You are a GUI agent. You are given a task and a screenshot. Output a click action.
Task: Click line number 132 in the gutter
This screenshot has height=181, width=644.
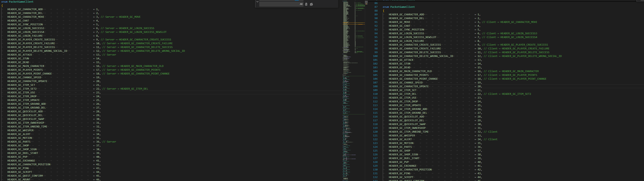[375, 177]
